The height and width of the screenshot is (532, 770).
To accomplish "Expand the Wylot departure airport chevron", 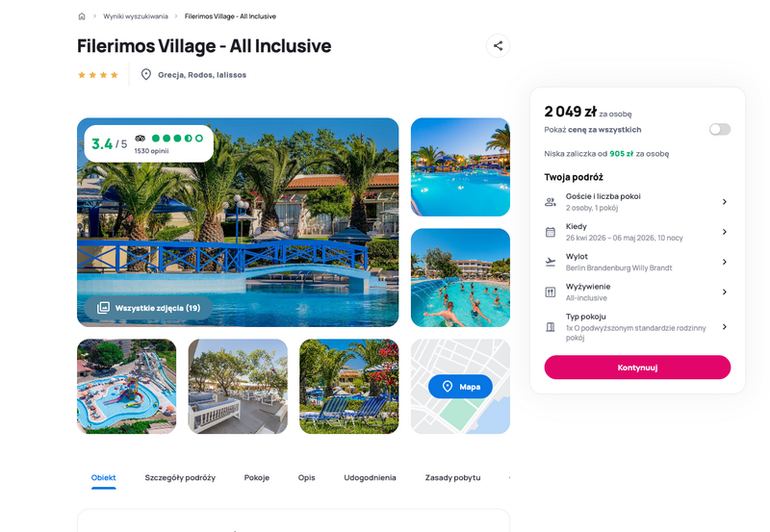I will coord(725,262).
